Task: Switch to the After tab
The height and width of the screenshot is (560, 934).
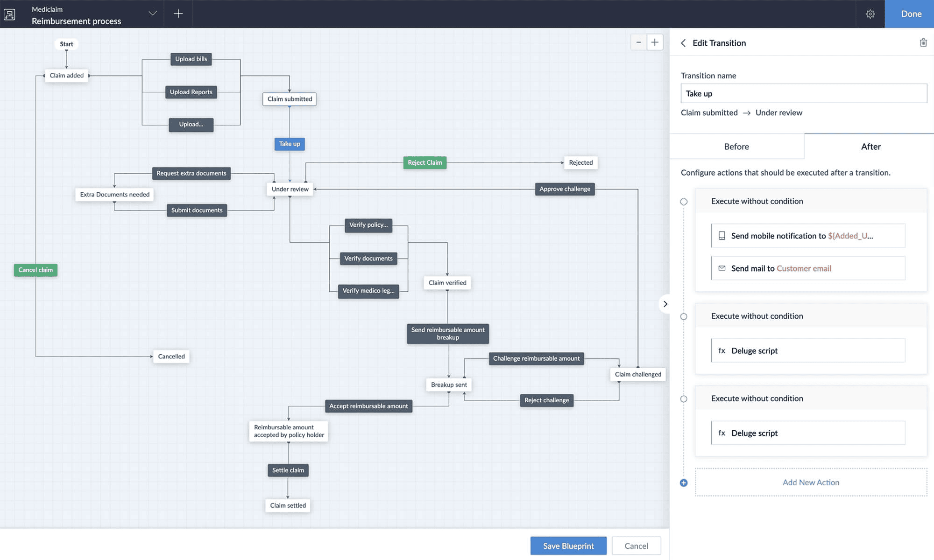Action: click(x=871, y=146)
